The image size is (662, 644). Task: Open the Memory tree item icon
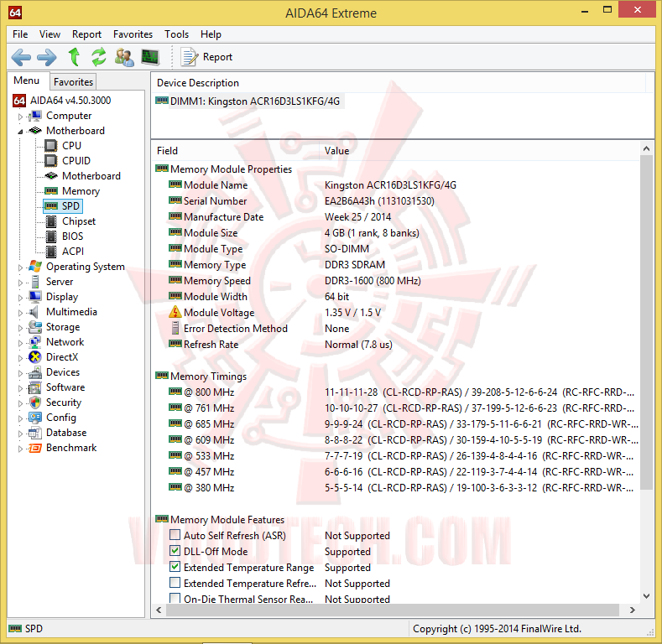[x=51, y=190]
